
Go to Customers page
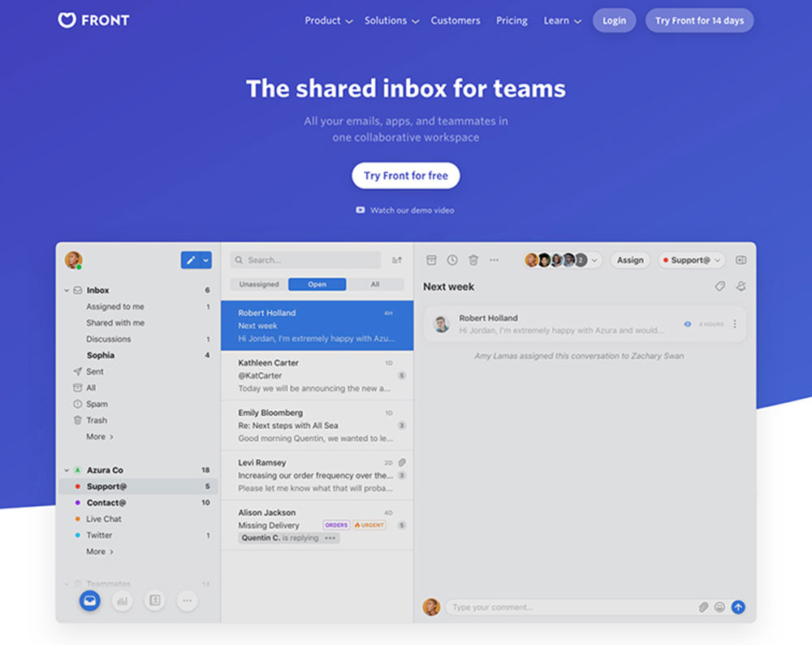456,21
